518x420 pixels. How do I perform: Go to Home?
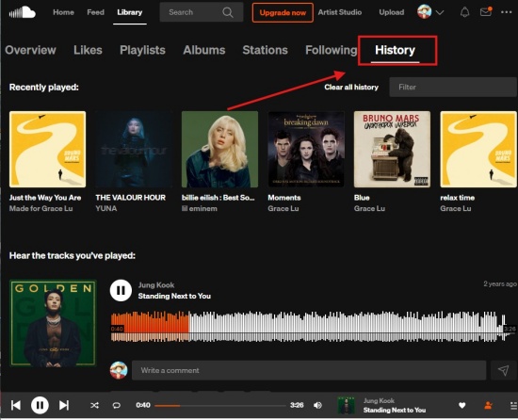(63, 12)
